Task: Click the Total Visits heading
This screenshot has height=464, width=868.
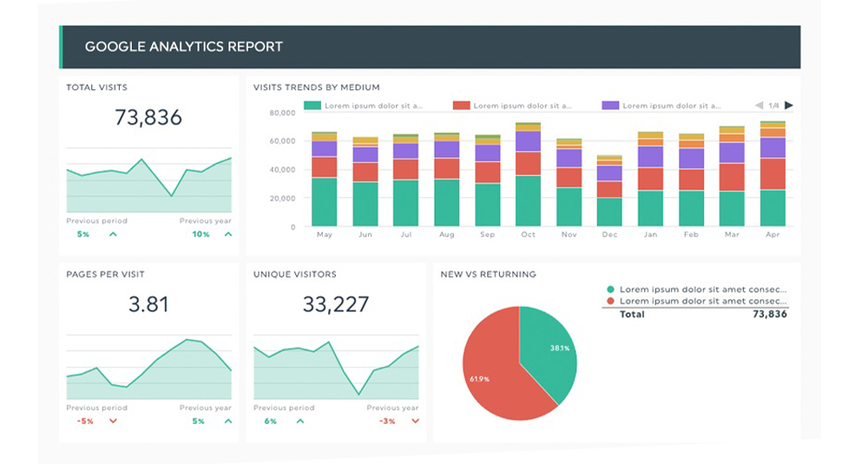Action: click(97, 88)
